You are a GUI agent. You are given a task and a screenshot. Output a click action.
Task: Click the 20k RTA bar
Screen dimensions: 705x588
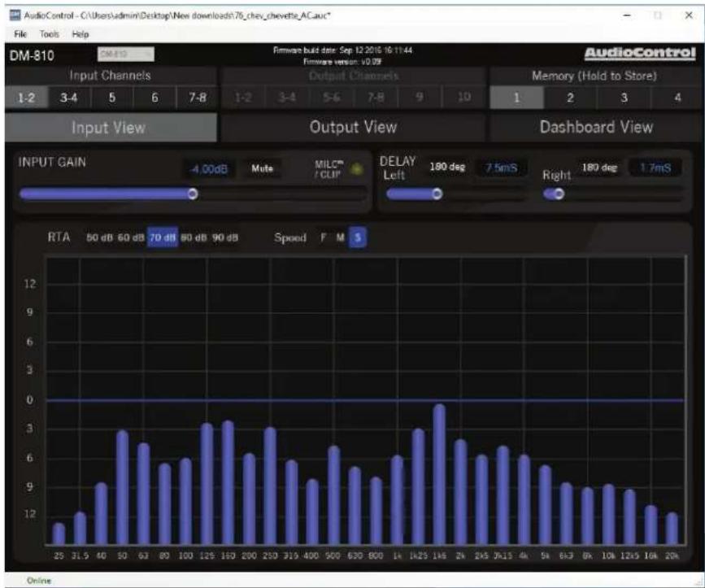coord(672,529)
